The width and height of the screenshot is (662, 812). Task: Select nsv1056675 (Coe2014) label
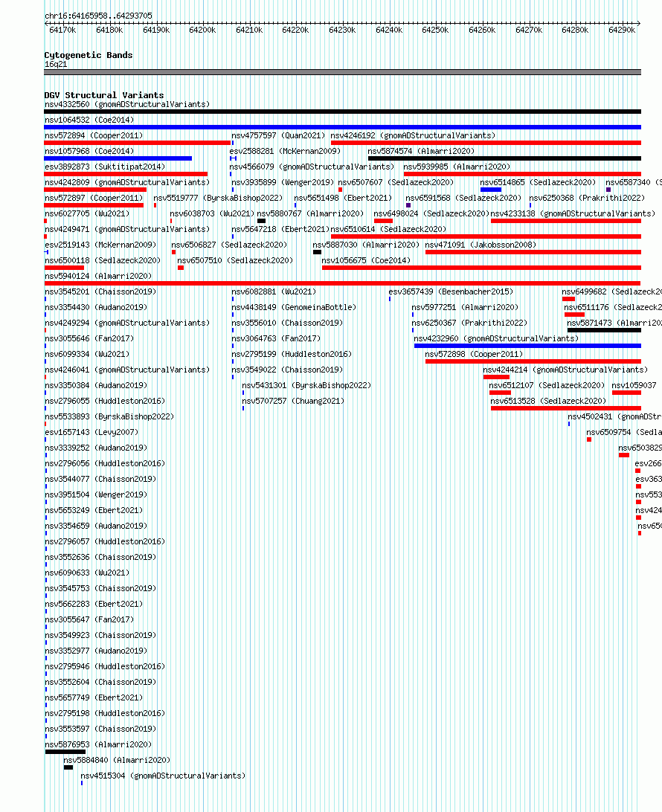(x=366, y=260)
